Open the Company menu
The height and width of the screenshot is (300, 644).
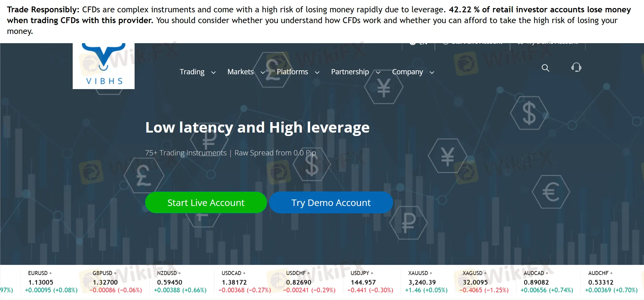coord(407,72)
